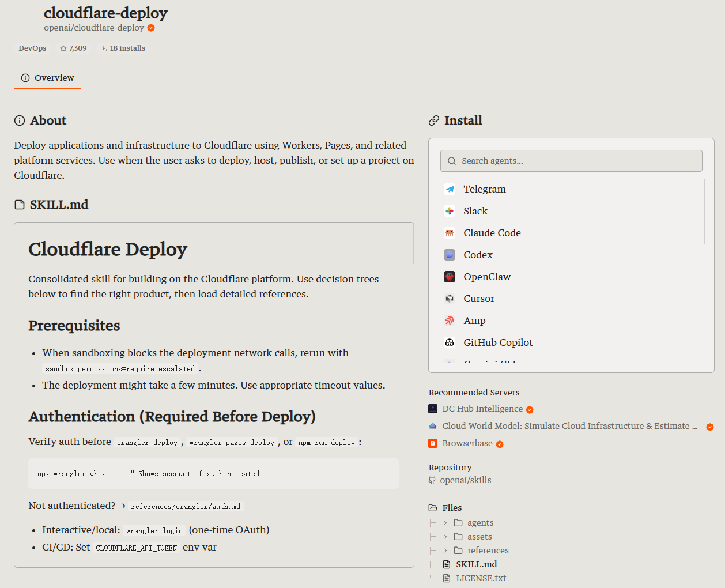Click the openai/cloudflare-deploy subtitle text
Viewport: 725px width, 588px height.
(x=94, y=28)
